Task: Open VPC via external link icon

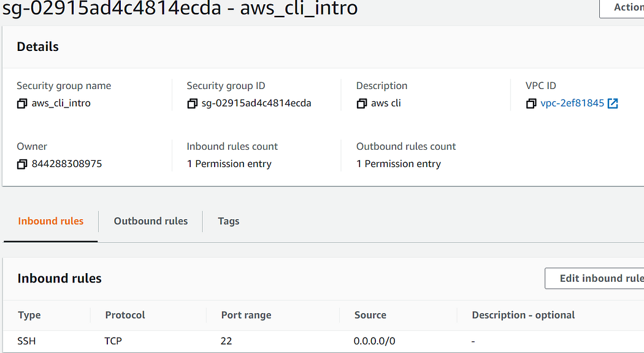Action: tap(612, 103)
